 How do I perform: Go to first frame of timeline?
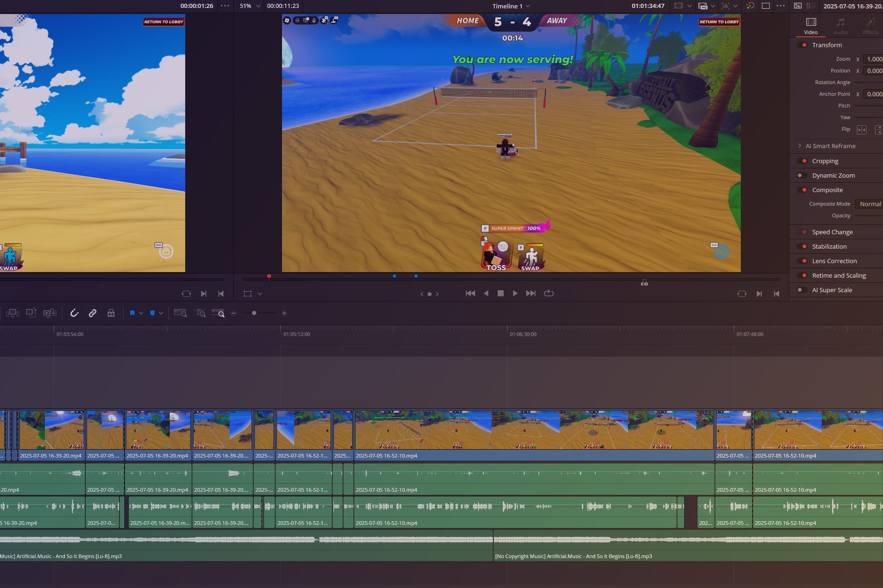click(x=470, y=293)
